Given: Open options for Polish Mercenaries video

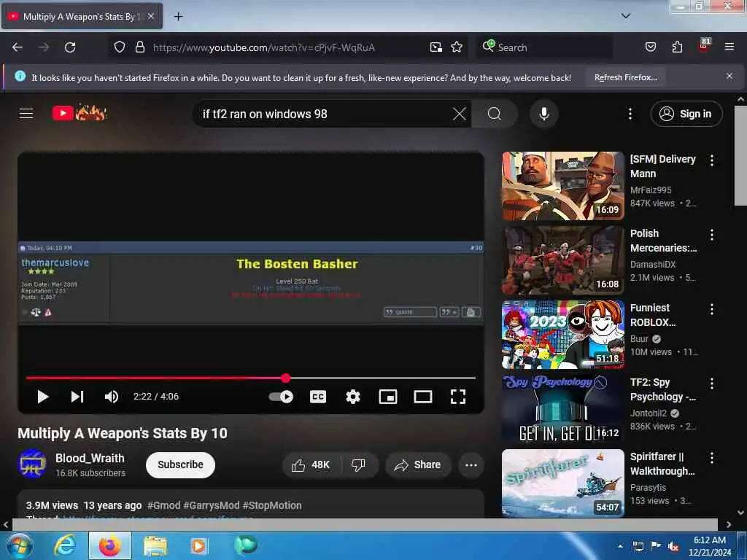Looking at the screenshot, I should pyautogui.click(x=712, y=235).
